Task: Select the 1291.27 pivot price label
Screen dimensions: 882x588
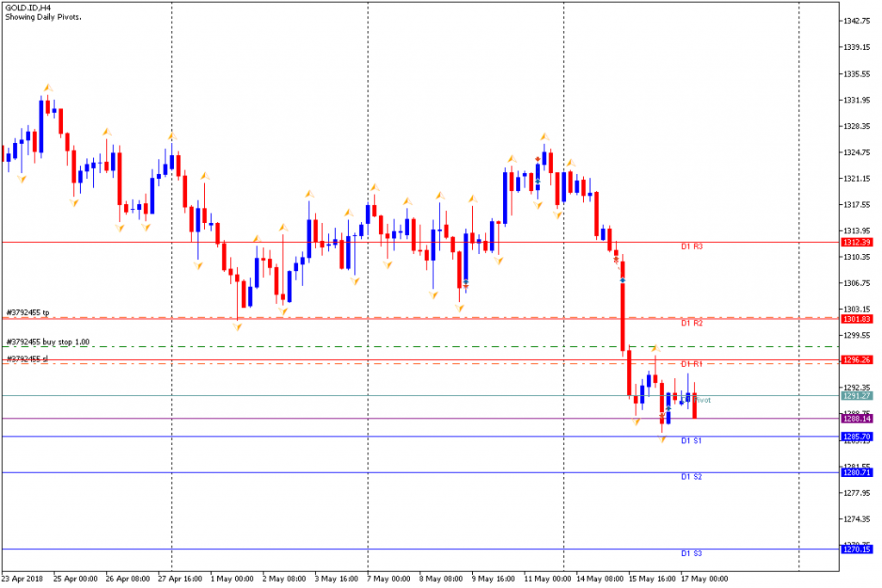Action: 856,396
